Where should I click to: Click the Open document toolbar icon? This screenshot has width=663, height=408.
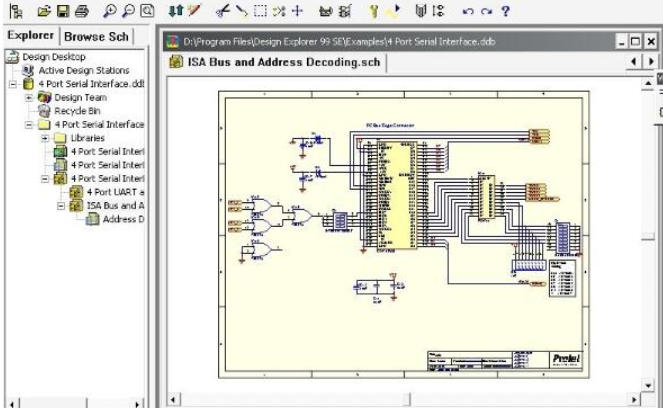[x=43, y=11]
